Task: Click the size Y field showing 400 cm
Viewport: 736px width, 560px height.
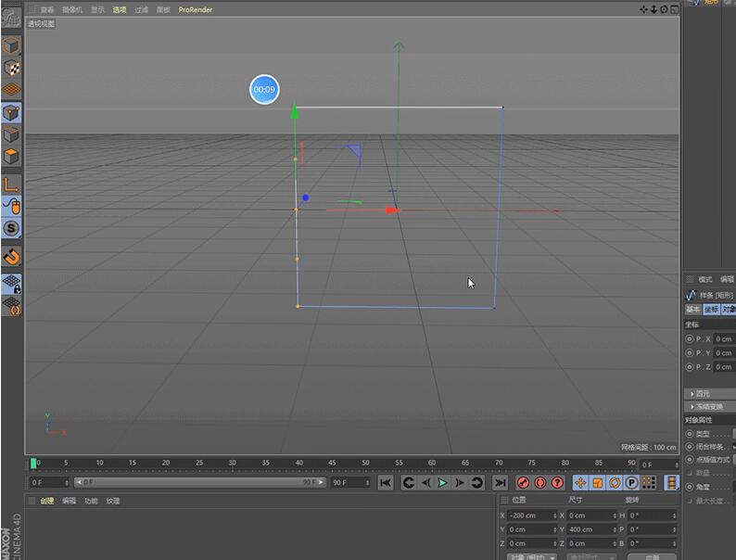Action: pos(591,529)
